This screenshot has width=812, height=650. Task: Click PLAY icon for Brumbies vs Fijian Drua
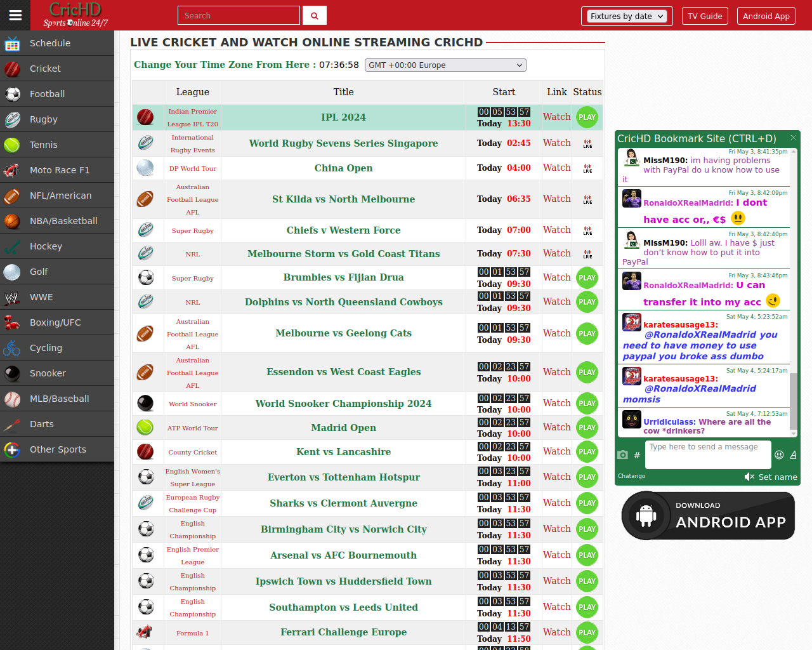(587, 278)
